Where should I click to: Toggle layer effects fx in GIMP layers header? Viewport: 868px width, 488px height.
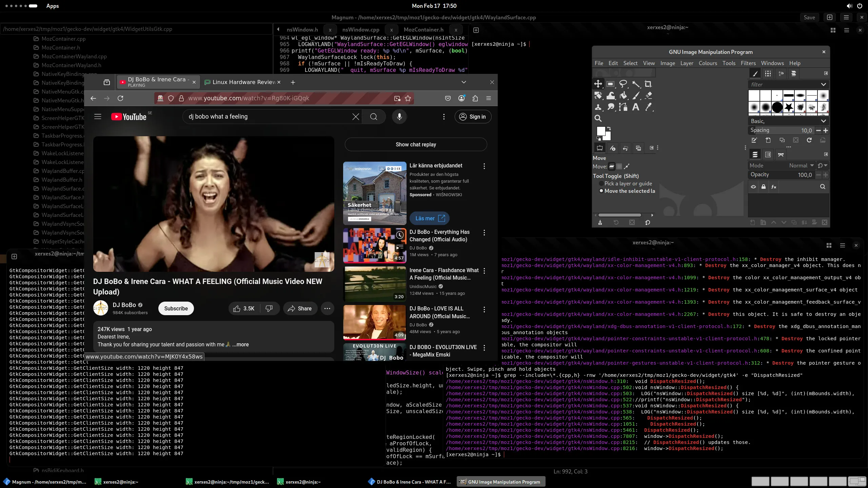[x=774, y=187]
